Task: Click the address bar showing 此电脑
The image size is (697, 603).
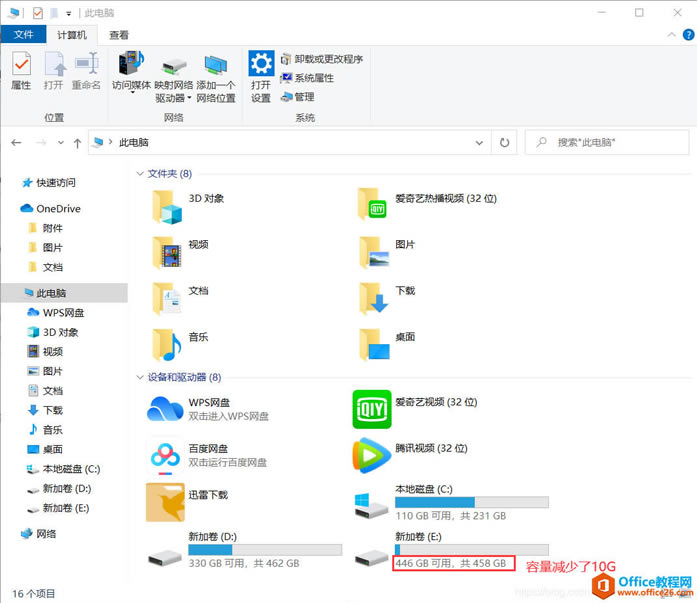Action: (289, 143)
